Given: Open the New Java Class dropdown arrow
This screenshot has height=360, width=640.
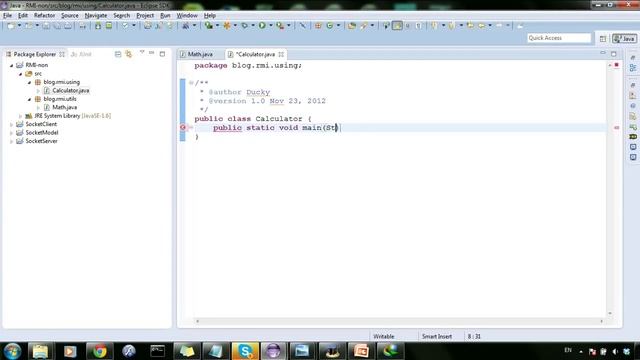Looking at the screenshot, I should tap(338, 26).
